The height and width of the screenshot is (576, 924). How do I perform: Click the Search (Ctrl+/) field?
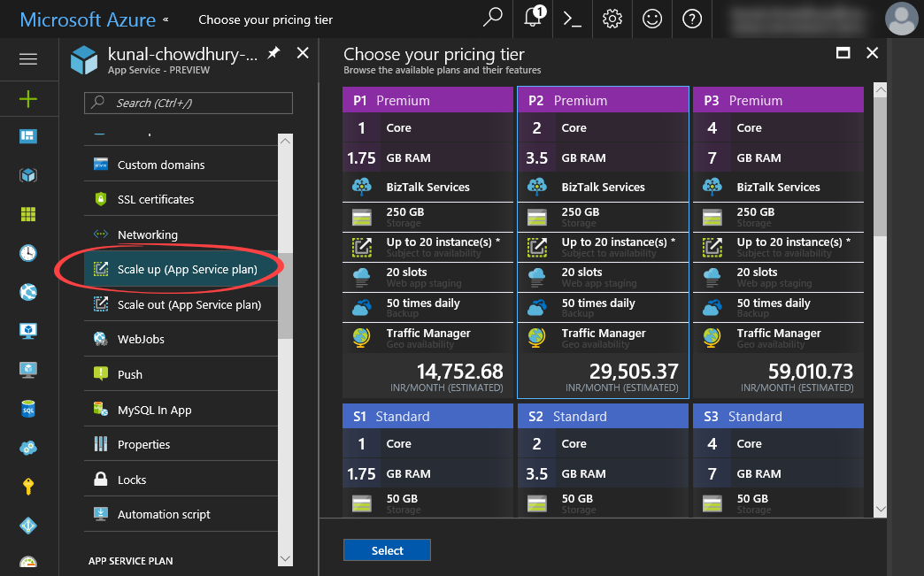[x=189, y=103]
